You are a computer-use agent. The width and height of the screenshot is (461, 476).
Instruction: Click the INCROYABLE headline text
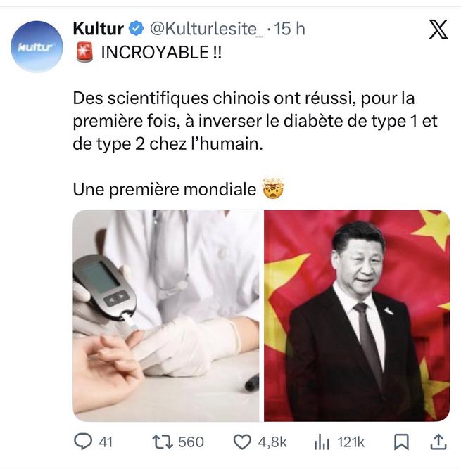[161, 53]
